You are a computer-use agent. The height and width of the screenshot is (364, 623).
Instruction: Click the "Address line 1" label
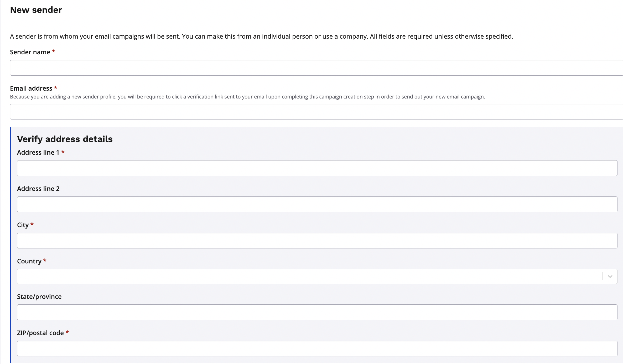coord(38,152)
